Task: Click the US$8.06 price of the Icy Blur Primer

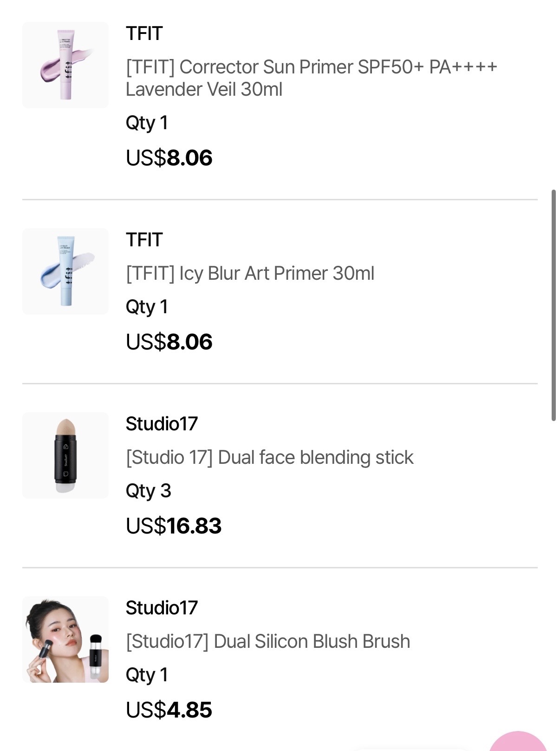Action: click(169, 342)
